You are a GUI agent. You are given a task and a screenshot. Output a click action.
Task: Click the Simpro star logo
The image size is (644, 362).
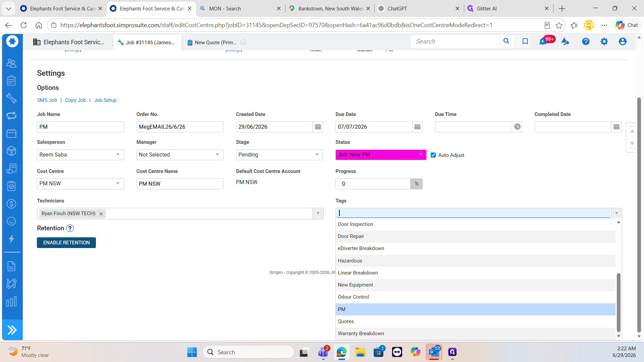click(x=12, y=41)
